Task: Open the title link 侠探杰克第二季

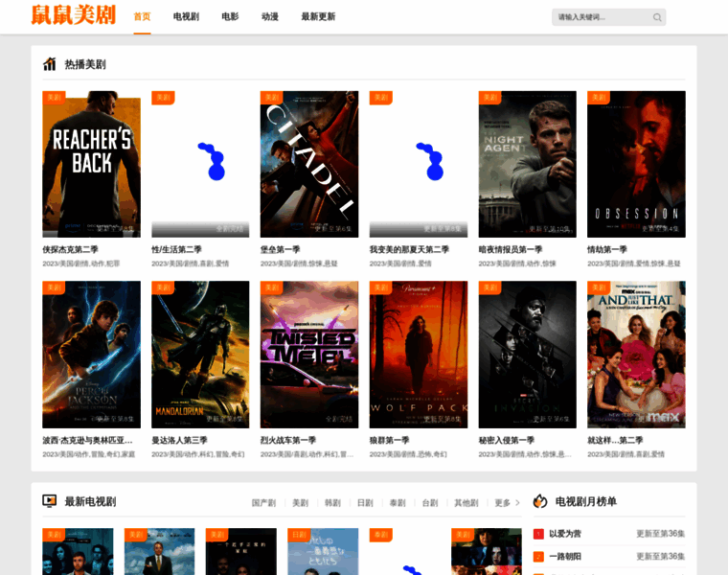Action: click(x=70, y=250)
